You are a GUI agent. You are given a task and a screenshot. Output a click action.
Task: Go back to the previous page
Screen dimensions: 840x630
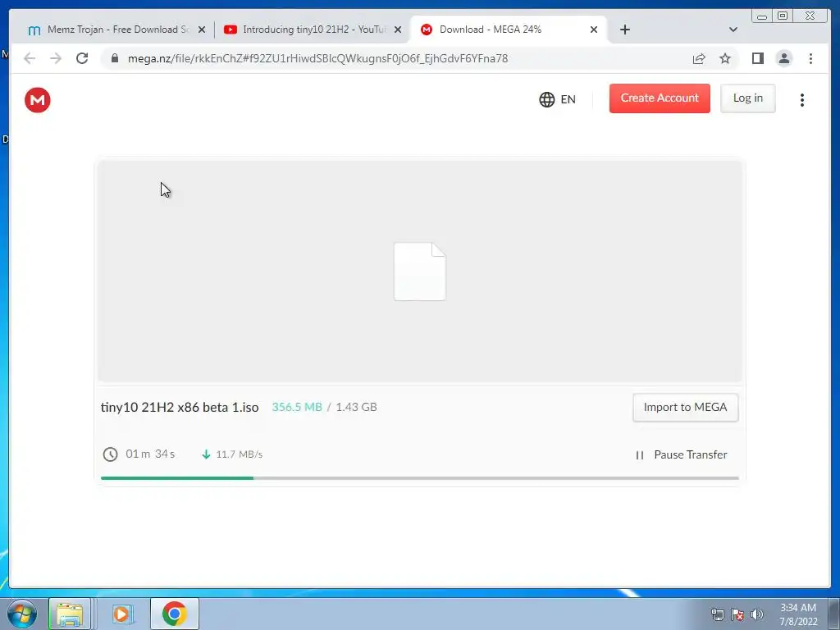coord(30,58)
